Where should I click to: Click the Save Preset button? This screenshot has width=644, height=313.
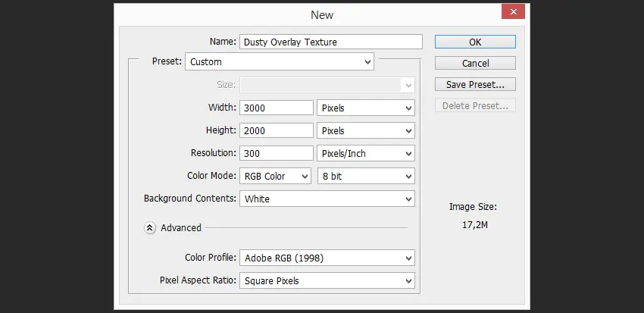475,85
